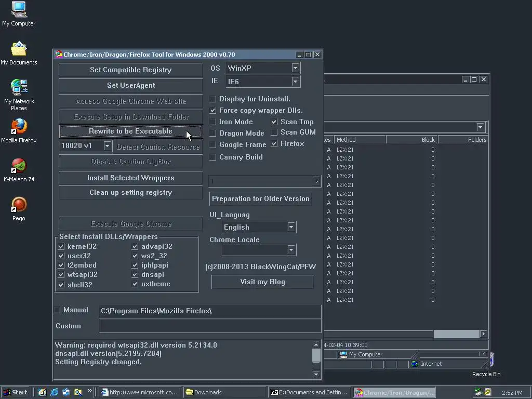
Task: Click the Set UserAgent button
Action: 130,86
